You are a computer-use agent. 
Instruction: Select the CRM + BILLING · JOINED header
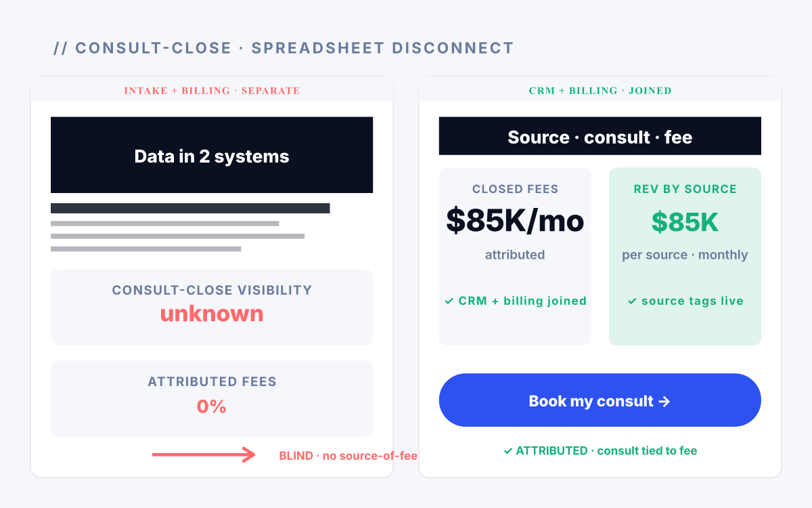coord(600,91)
